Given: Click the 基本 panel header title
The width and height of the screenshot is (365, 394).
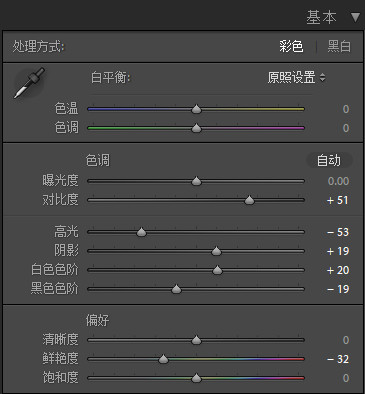Looking at the screenshot, I should (321, 17).
